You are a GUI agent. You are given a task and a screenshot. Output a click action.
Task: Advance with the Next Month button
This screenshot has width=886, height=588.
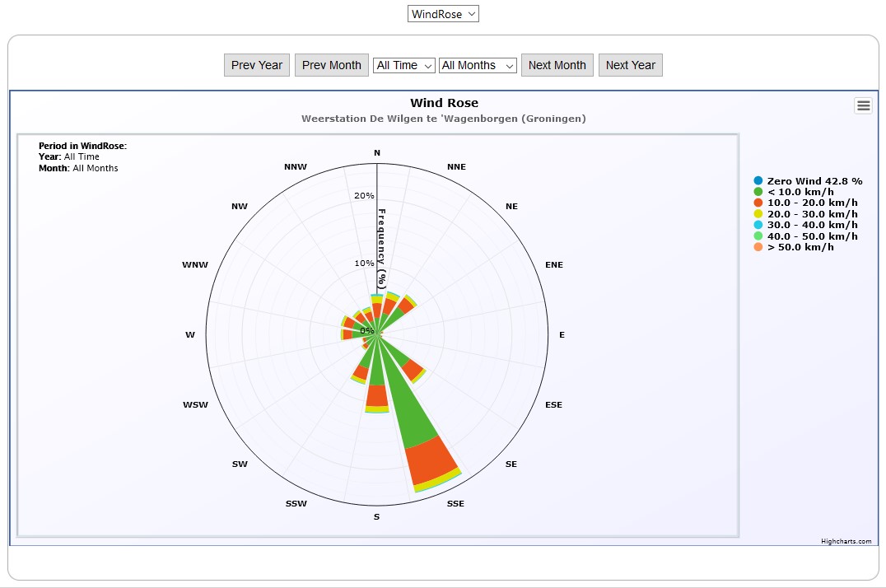pos(557,65)
